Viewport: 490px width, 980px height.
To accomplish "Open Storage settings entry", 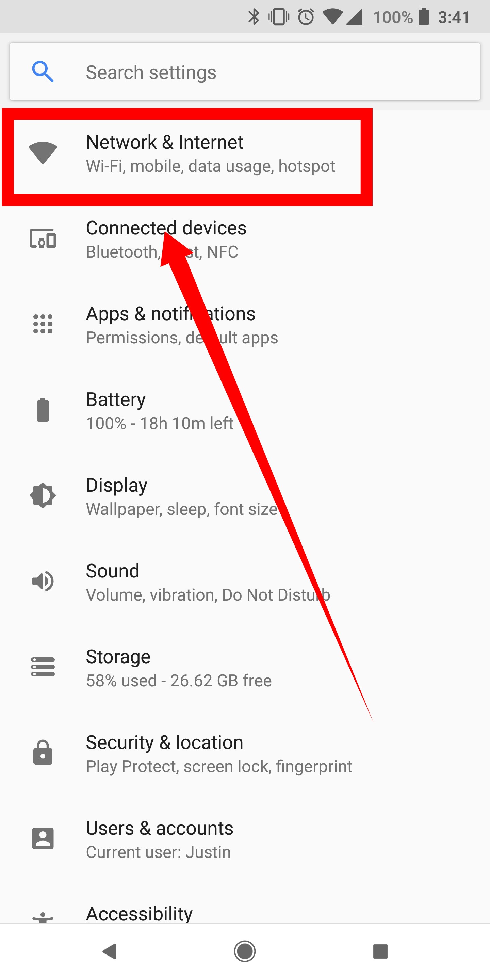I will (179, 668).
